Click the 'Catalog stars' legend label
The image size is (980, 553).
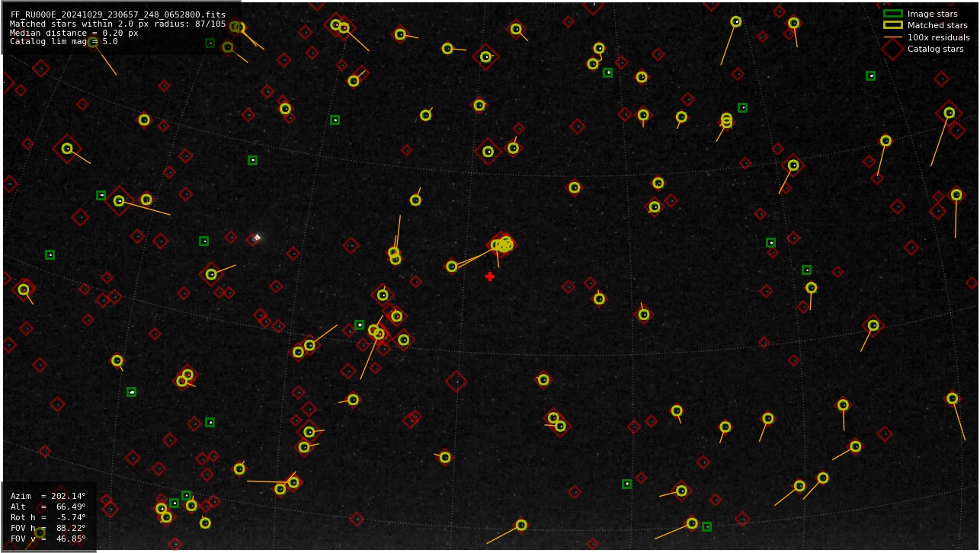tap(935, 49)
